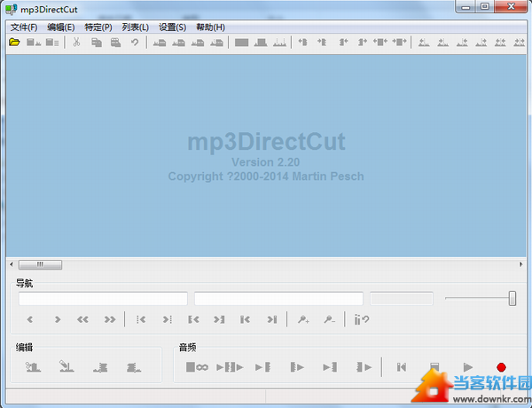The image size is (532, 408).
Task: Click the block-then-right-arrow selection icon
Action: (363, 42)
